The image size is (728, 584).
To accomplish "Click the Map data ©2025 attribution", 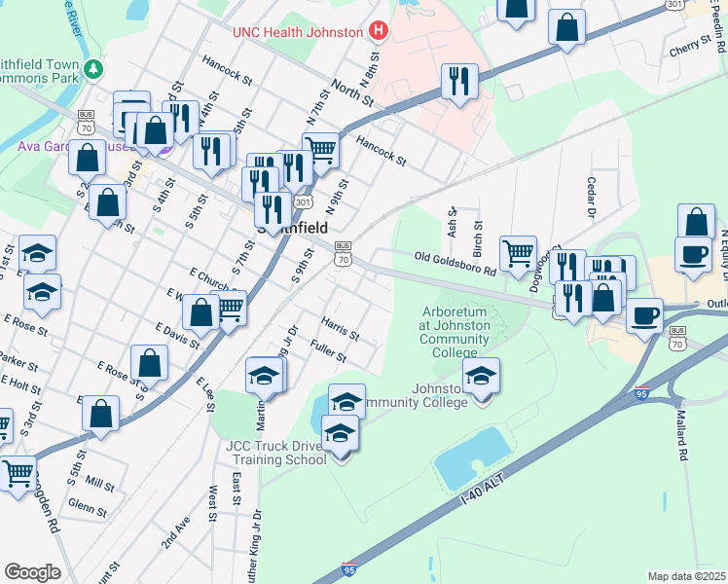I will coord(686,576).
